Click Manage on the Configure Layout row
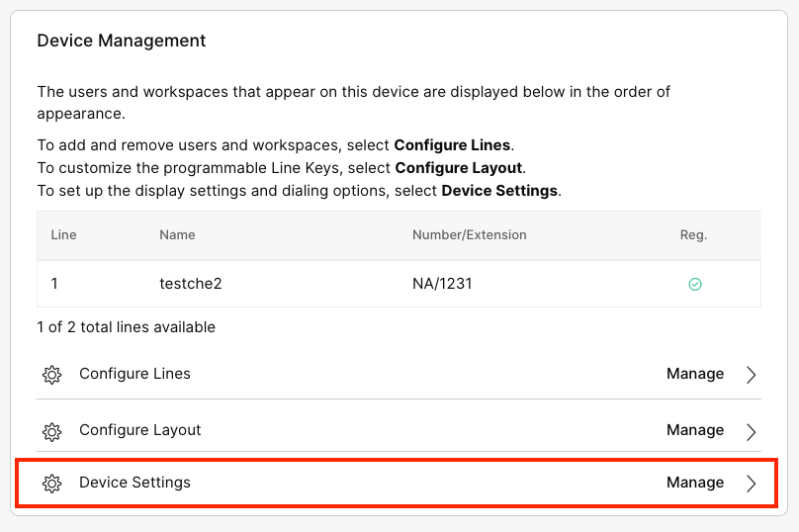The width and height of the screenshot is (799, 532). (695, 430)
